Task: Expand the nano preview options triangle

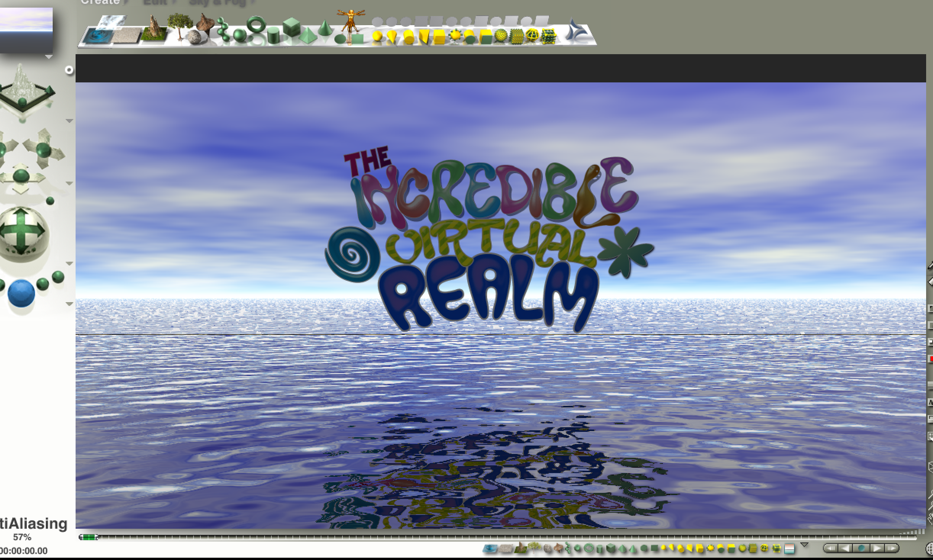Action: point(49,57)
